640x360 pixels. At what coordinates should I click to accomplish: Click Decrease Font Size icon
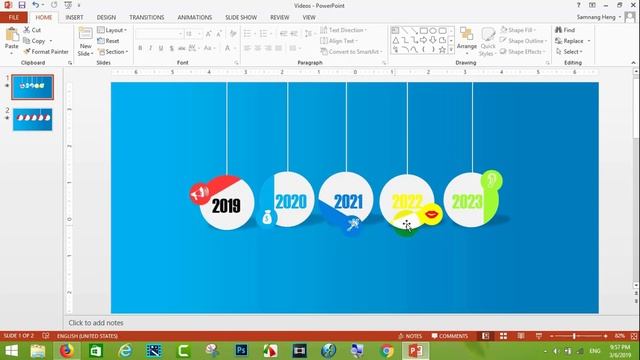[219, 34]
